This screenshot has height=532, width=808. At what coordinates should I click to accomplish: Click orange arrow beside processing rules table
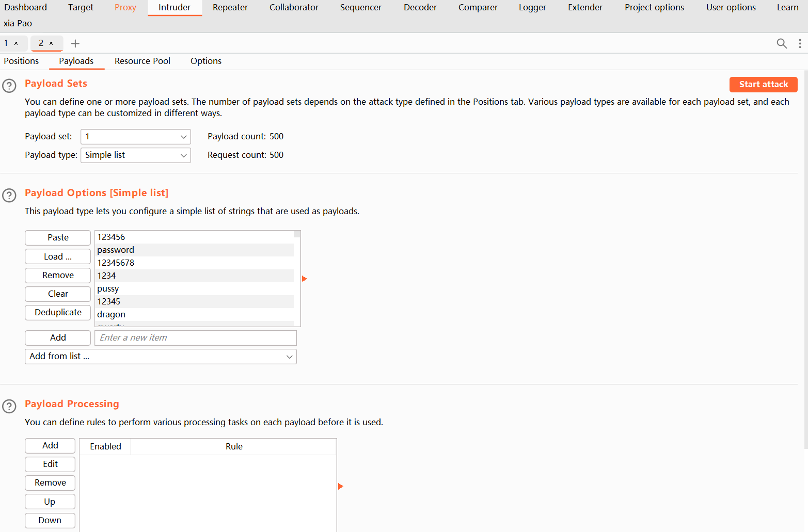point(341,486)
